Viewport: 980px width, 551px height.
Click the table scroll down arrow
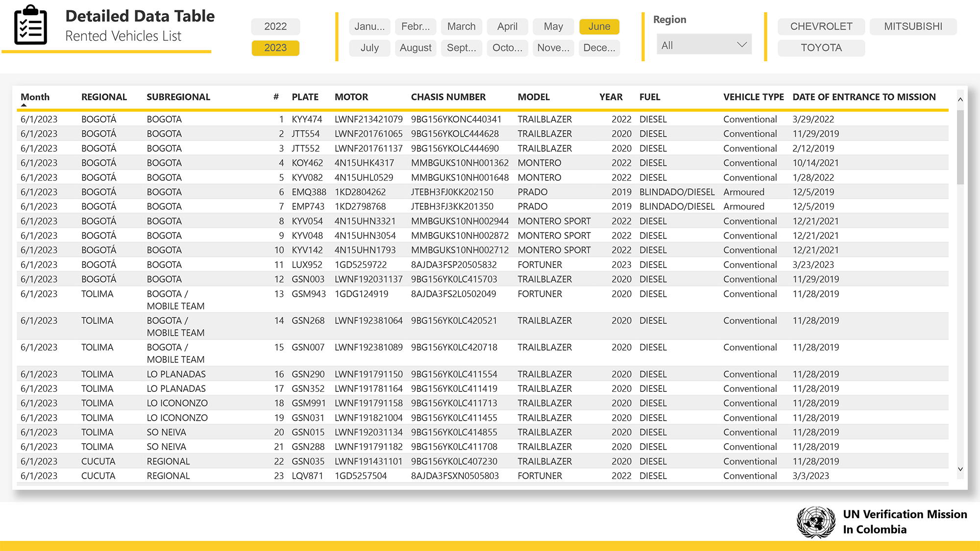pos(960,469)
